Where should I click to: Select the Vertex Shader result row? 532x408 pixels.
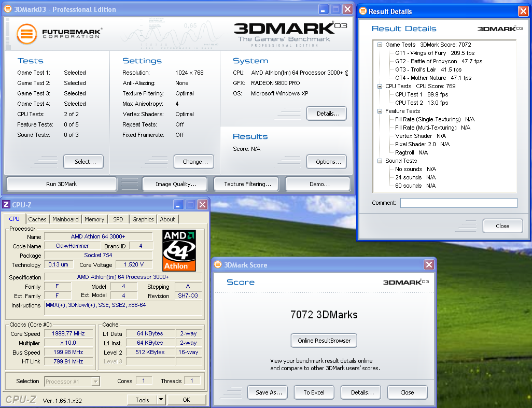[x=421, y=136]
